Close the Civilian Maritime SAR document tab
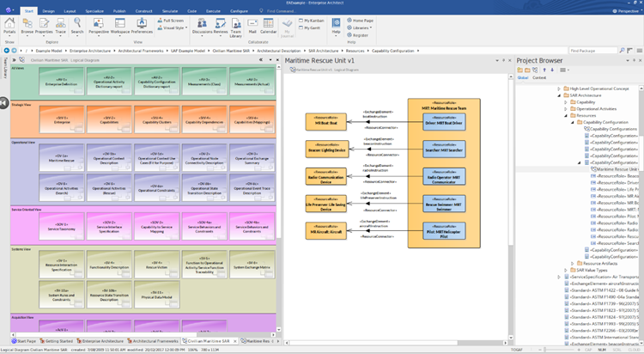644x354 pixels. click(235, 341)
